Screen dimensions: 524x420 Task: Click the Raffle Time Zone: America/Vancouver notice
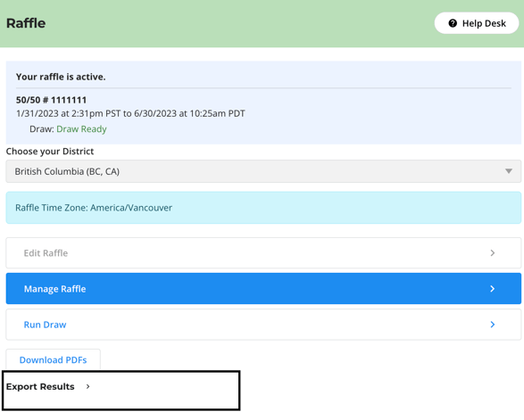(263, 208)
